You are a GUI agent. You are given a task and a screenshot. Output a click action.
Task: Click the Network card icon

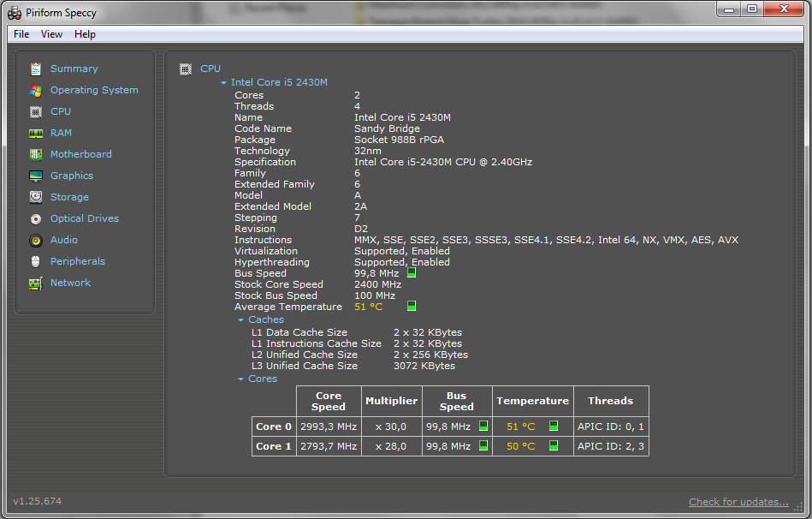(x=36, y=283)
